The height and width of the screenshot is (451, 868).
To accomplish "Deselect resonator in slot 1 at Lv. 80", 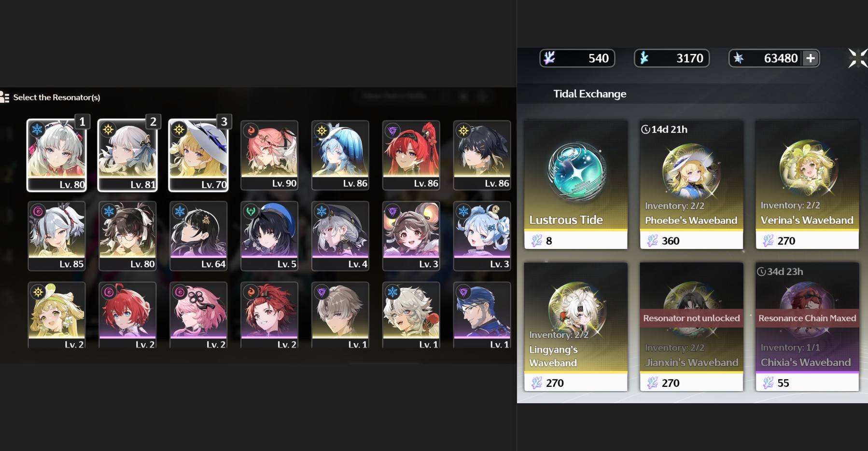I will tap(57, 155).
